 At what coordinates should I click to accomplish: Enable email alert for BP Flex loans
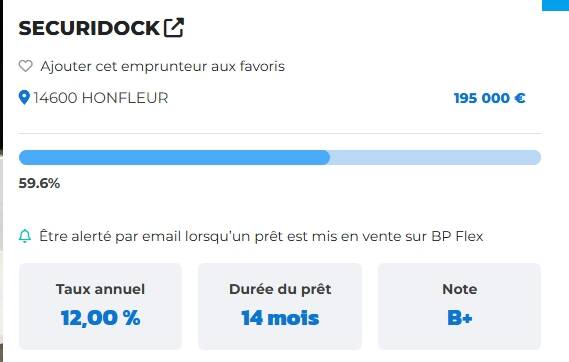[261, 236]
